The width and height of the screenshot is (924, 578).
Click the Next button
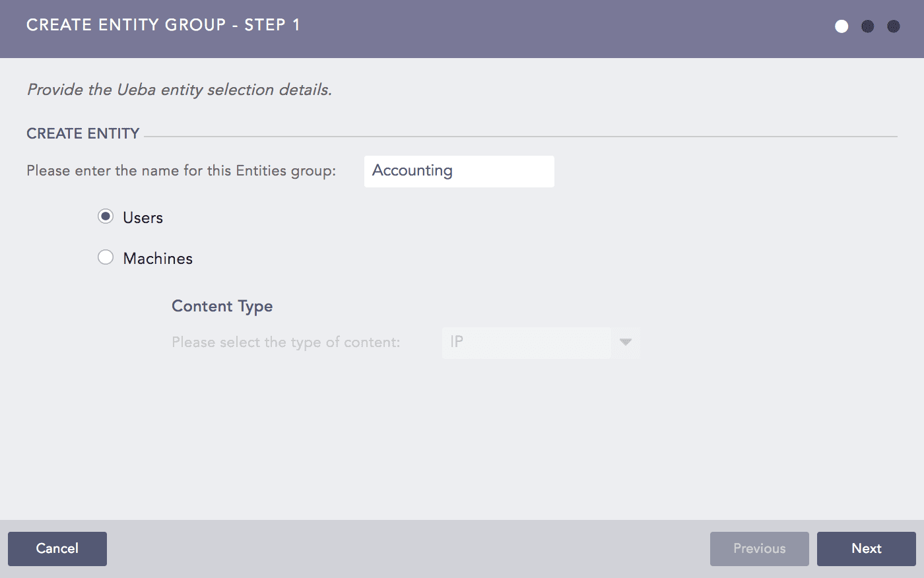tap(866, 548)
